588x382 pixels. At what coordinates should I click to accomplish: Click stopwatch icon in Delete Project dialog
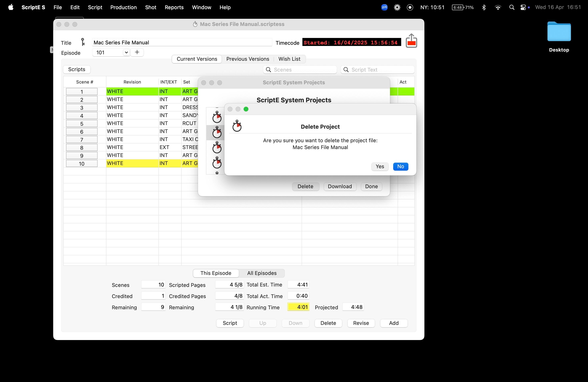237,126
